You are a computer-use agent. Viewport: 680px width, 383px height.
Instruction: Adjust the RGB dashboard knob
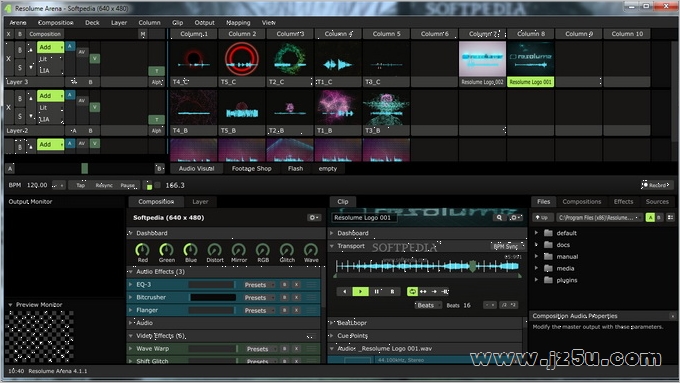click(263, 250)
